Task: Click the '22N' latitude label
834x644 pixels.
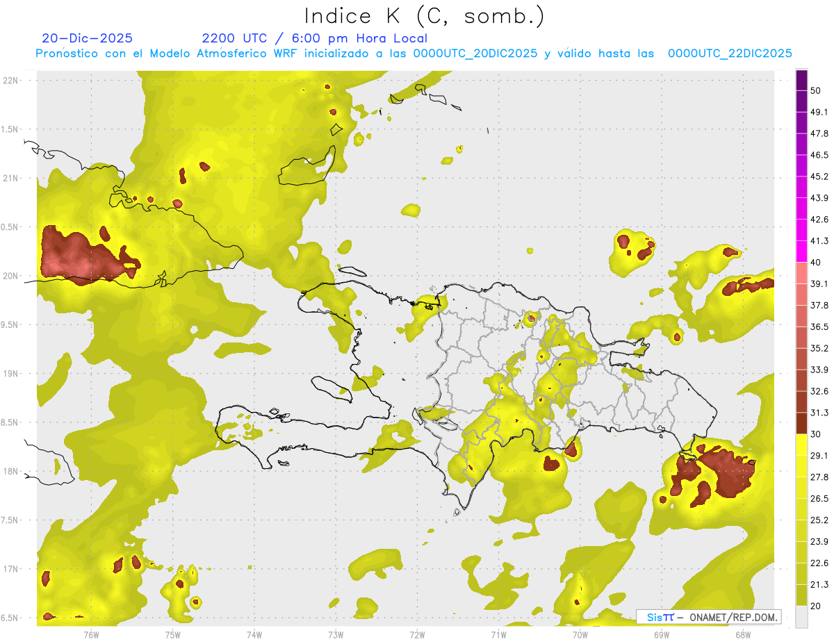Action: [x=12, y=80]
